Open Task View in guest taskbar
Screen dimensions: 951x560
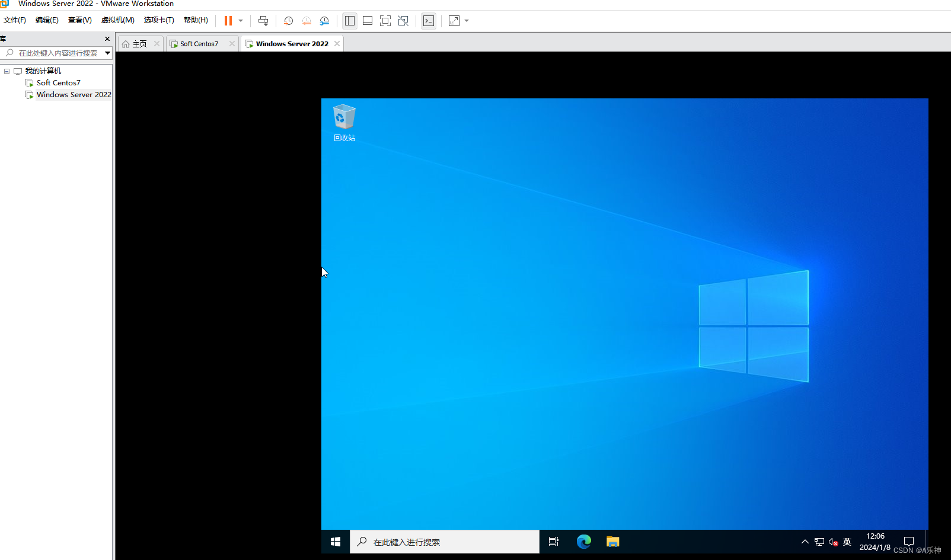click(x=554, y=542)
